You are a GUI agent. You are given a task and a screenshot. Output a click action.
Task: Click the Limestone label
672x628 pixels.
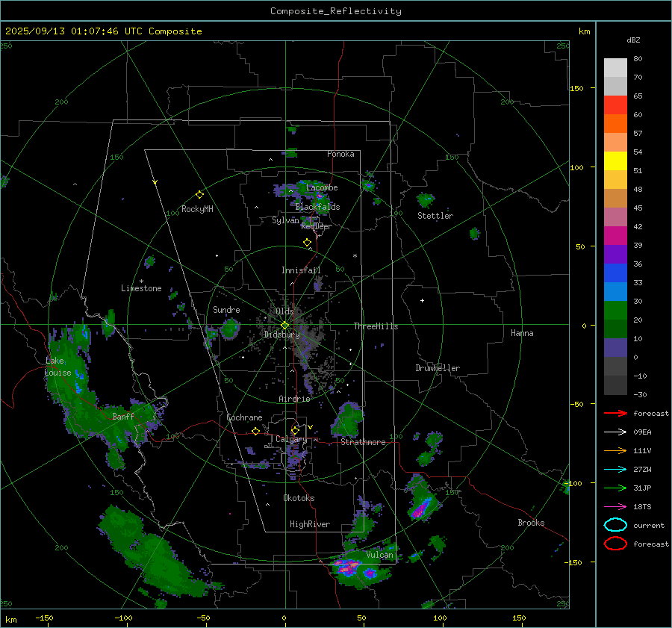(x=141, y=288)
